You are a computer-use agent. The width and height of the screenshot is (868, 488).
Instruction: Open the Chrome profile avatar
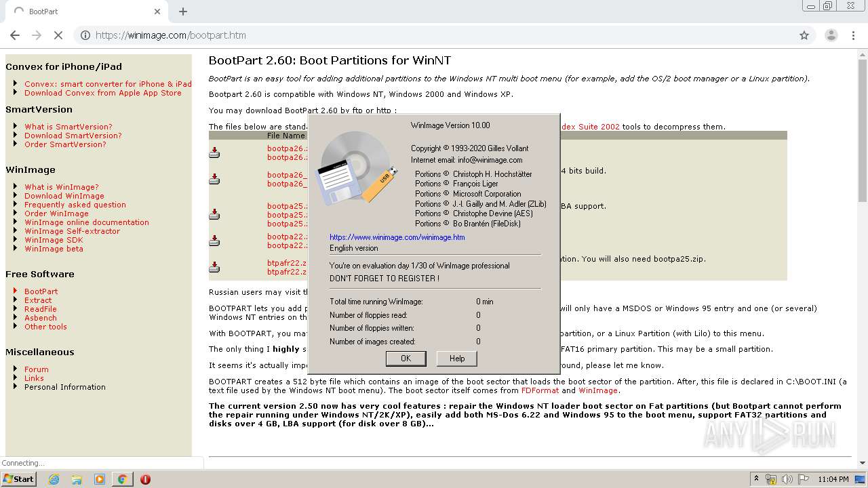(x=831, y=35)
